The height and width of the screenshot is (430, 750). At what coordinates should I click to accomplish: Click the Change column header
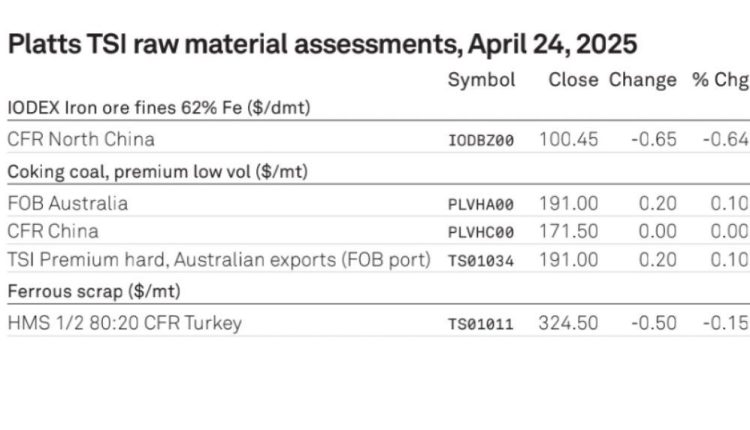(642, 80)
